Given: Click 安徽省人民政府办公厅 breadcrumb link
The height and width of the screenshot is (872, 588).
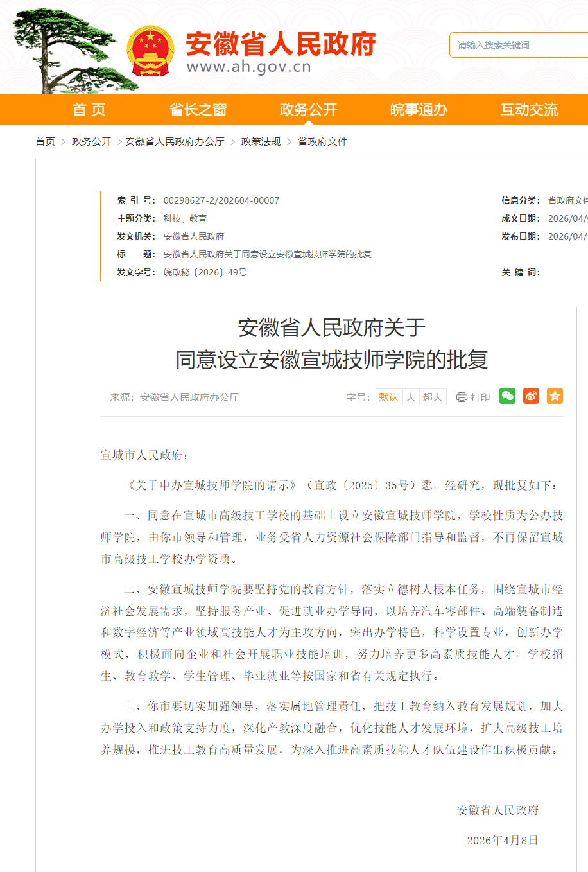Looking at the screenshot, I should [175, 142].
